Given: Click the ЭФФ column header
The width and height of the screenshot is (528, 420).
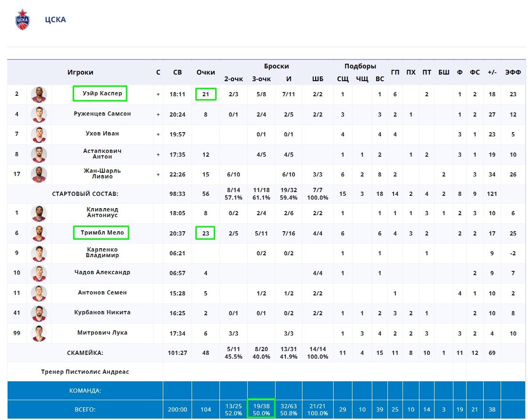Looking at the screenshot, I should [x=513, y=72].
